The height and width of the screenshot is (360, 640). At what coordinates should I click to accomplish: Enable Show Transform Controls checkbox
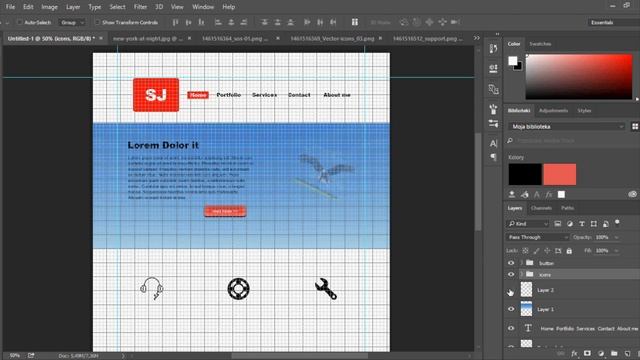[x=97, y=22]
